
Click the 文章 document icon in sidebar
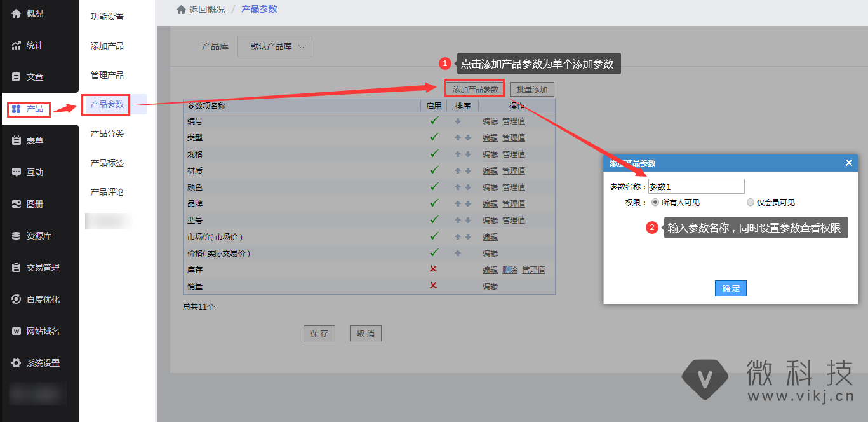click(x=17, y=77)
